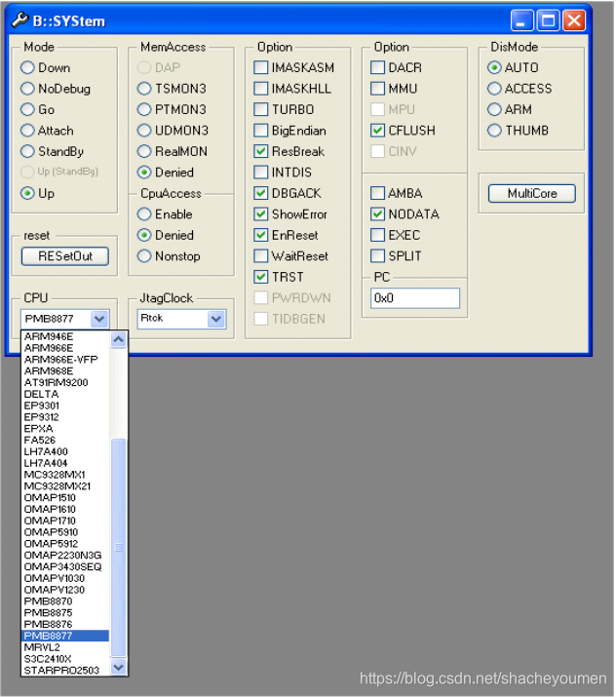Select Denied under CpuAccess
Screen dimensions: 616x697
[x=144, y=235]
